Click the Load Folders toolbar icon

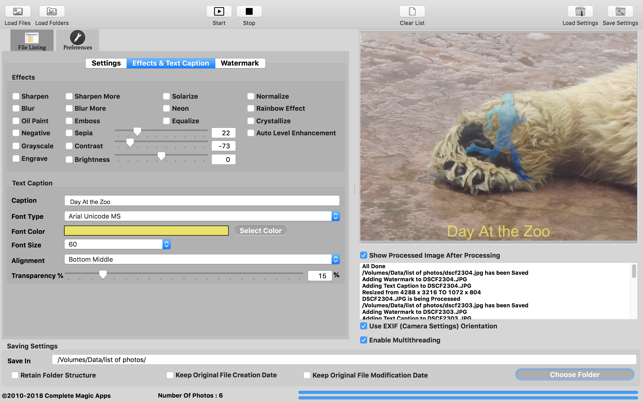coord(52,11)
